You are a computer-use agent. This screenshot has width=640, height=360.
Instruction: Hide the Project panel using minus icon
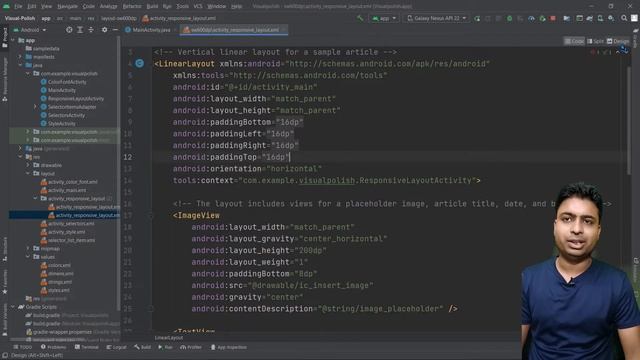click(116, 30)
